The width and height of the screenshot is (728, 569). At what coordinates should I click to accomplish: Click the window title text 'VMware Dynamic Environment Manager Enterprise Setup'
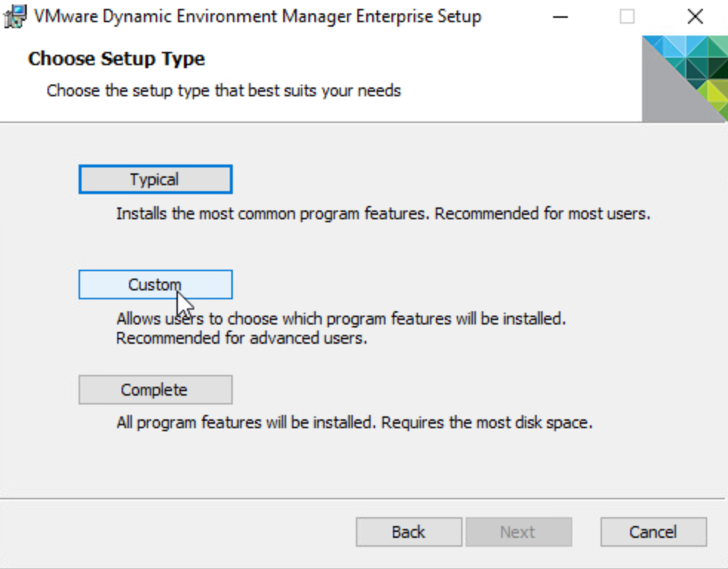[x=257, y=16]
